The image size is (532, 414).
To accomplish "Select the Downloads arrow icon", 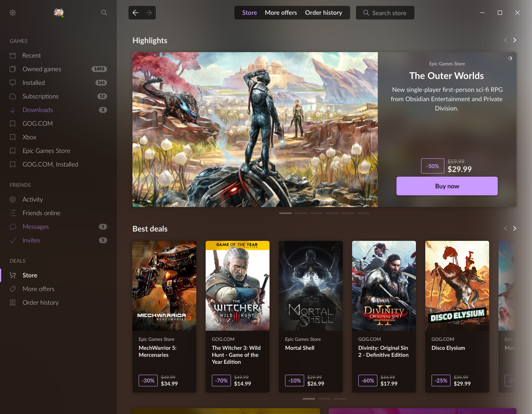I will [12, 110].
